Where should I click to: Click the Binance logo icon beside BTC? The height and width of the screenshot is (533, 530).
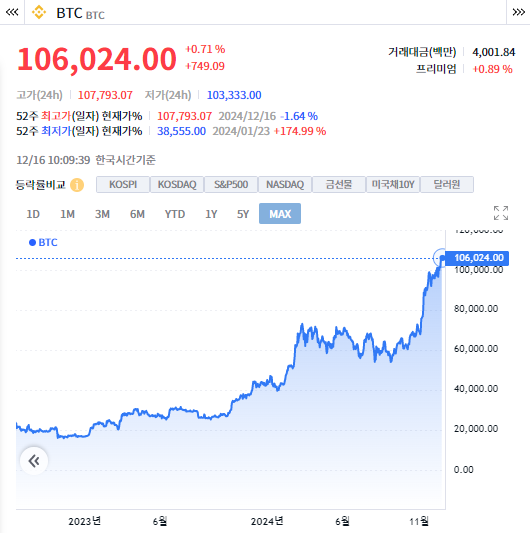pos(39,12)
